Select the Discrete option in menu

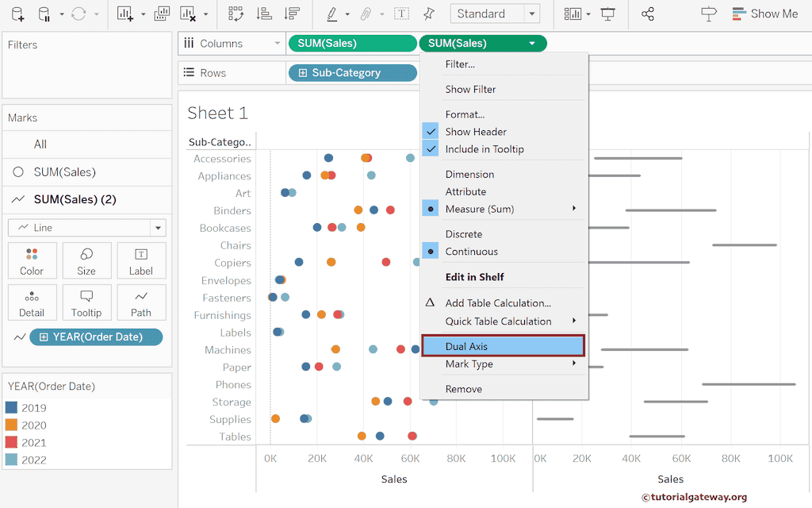click(464, 234)
